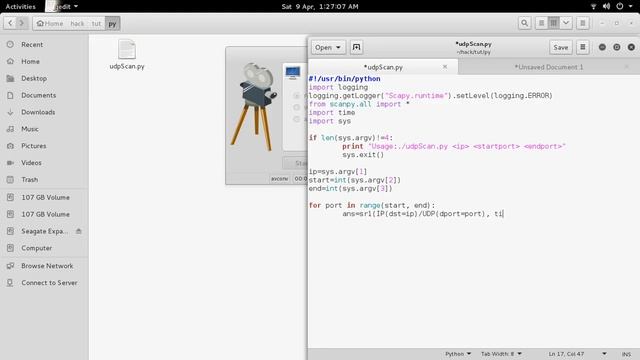This screenshot has width=640, height=360.
Task: Click the 'import logging' code line
Action: point(338,87)
